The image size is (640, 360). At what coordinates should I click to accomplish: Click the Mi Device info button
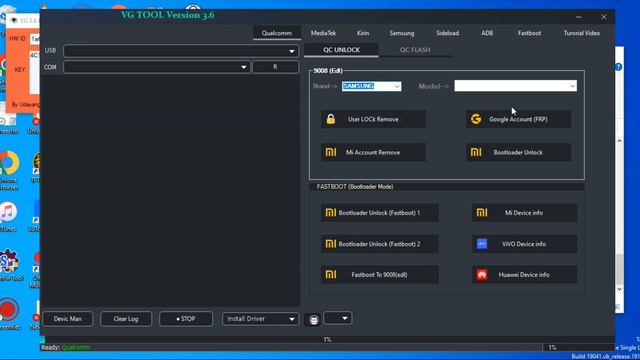click(524, 213)
